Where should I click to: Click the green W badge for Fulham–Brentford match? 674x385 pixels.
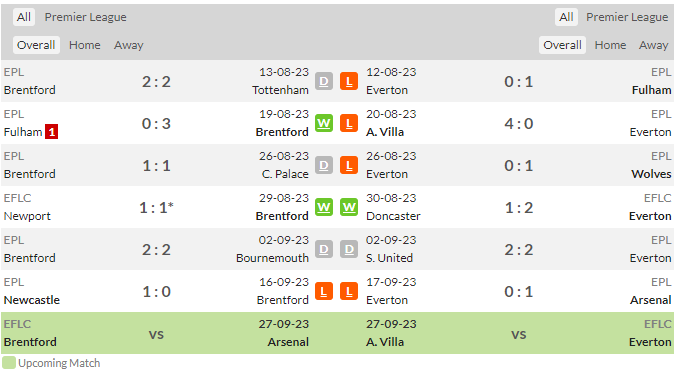[x=324, y=123]
